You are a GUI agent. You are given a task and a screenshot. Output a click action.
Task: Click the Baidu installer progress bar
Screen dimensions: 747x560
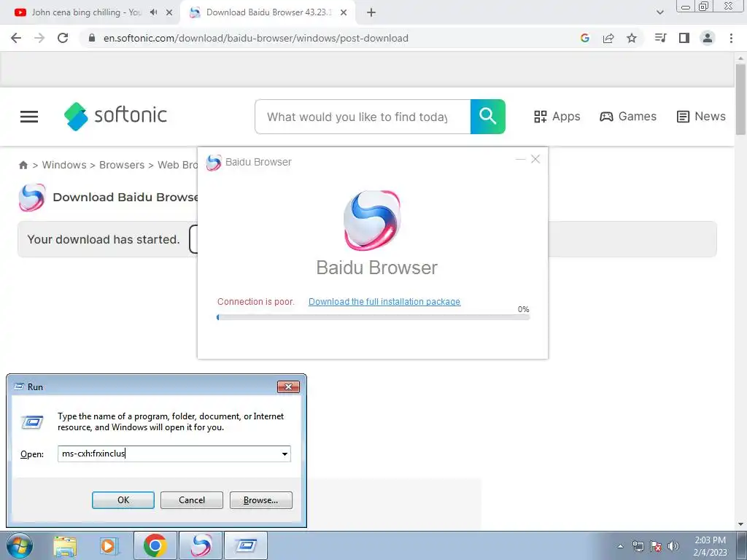tap(373, 317)
